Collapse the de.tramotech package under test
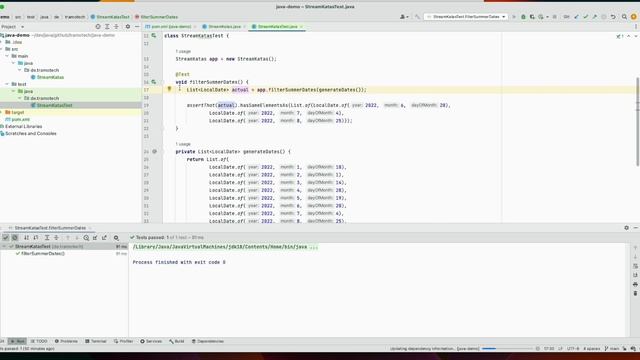The width and height of the screenshot is (640, 360). [19, 98]
